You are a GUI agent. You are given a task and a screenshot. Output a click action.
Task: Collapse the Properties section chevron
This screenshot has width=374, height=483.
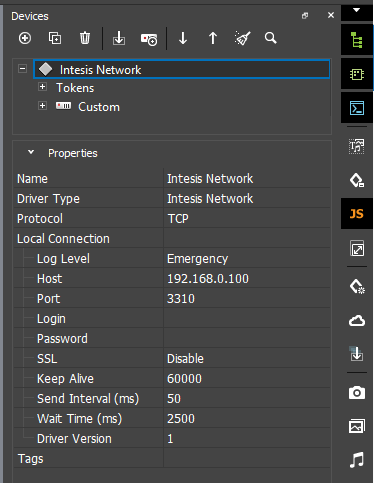tap(31, 152)
